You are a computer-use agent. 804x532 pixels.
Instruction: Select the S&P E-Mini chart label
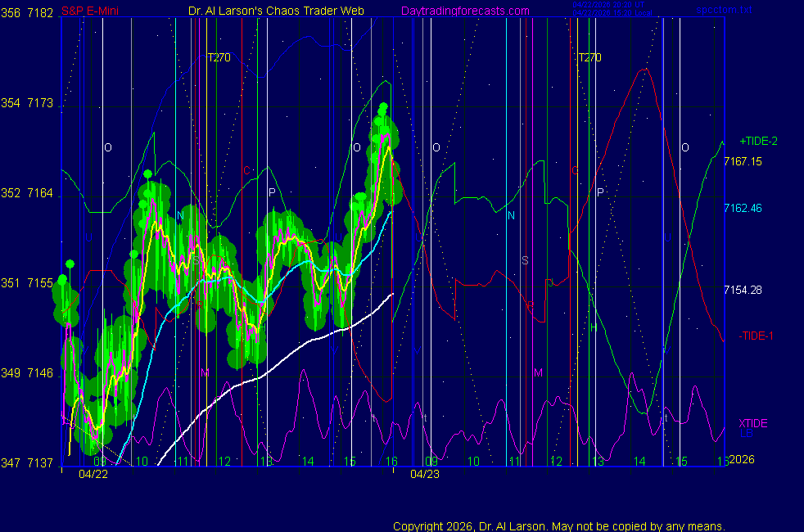click(92, 11)
